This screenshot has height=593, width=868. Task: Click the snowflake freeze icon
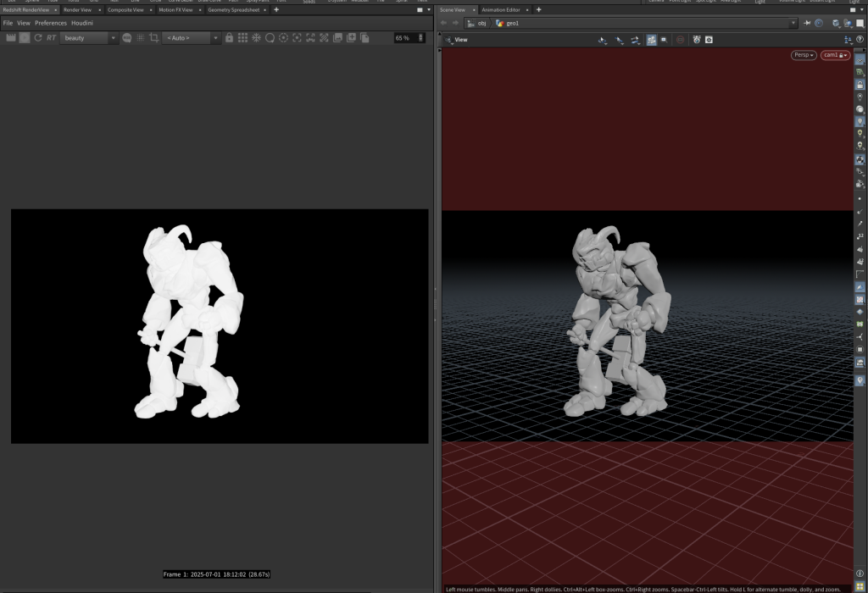pos(256,38)
